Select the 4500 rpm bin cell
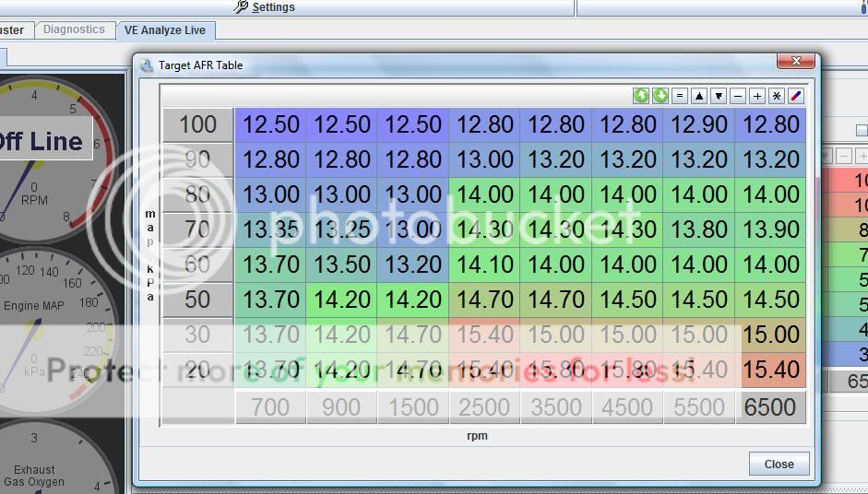The image size is (868, 494). coord(627,407)
